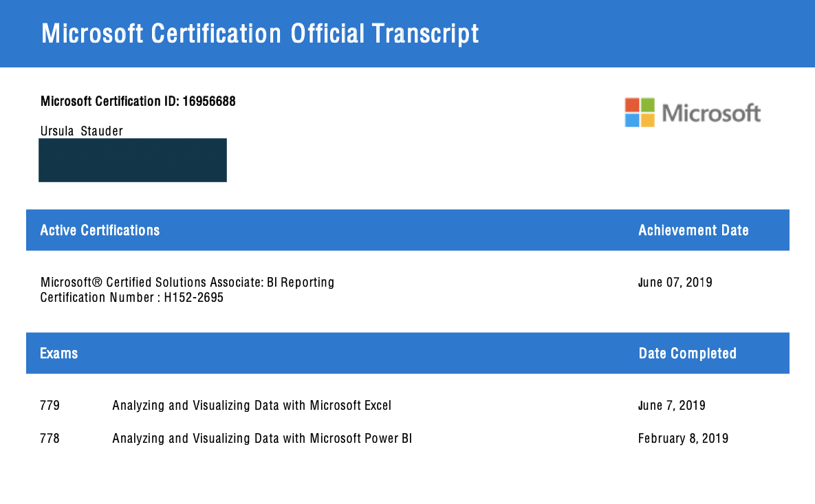Select exam number 779

point(50,406)
